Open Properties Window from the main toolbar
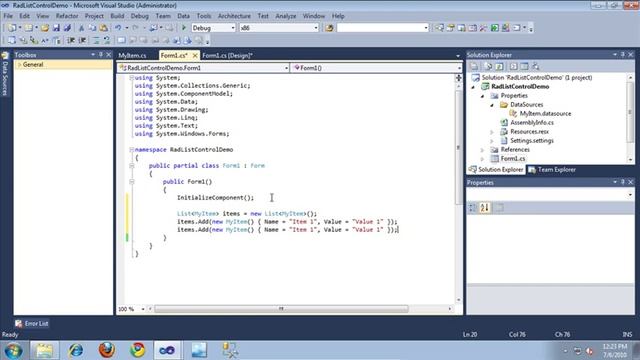 pyautogui.click(x=450, y=28)
